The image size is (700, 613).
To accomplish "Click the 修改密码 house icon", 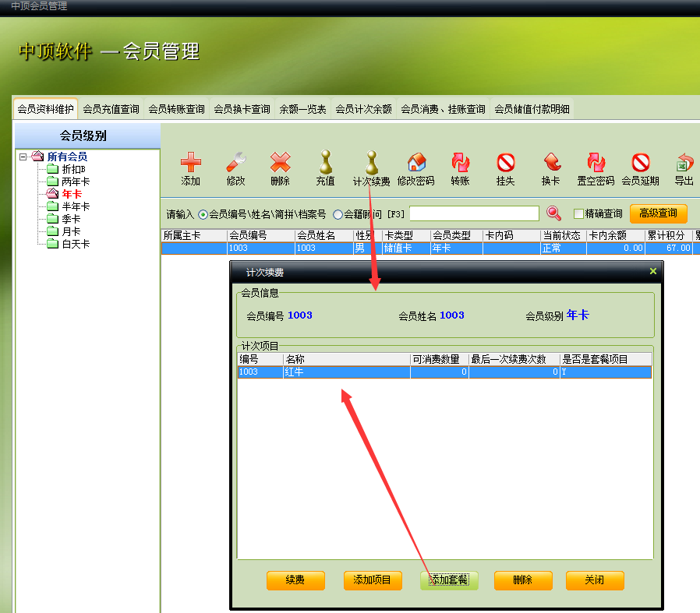I will click(416, 162).
